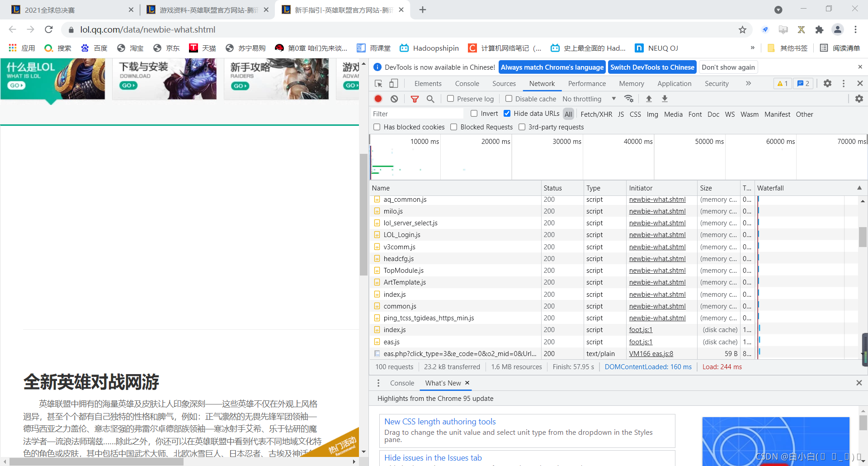This screenshot has height=466, width=868.
Task: Open Chrome three-dot menu
Action: 855,29
